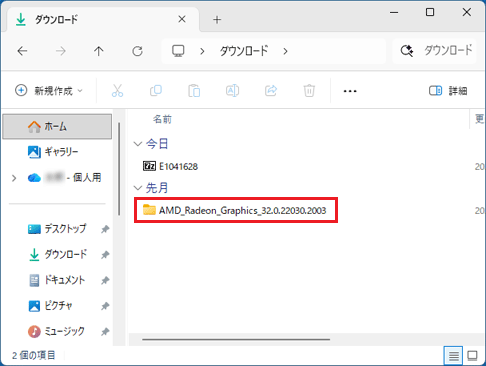Expand the OneDrive 個人用 tree node

(14, 178)
